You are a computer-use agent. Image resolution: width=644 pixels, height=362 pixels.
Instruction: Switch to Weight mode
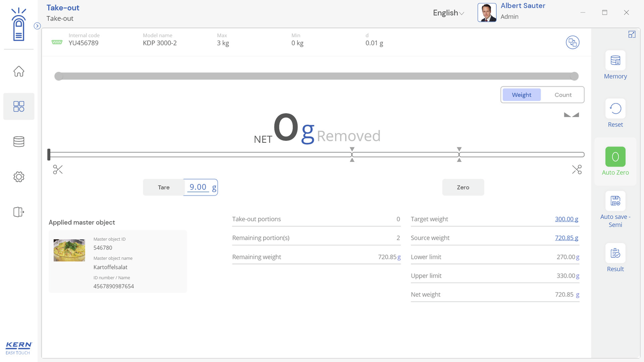click(x=521, y=95)
